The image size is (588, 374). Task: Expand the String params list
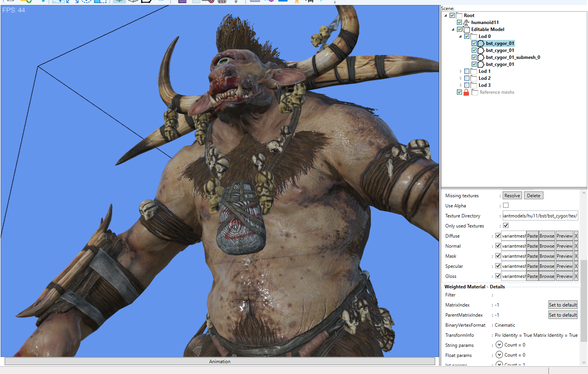coord(499,345)
